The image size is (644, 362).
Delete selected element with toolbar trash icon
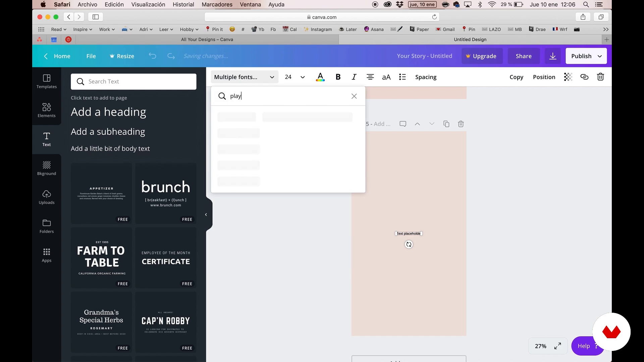[600, 77]
